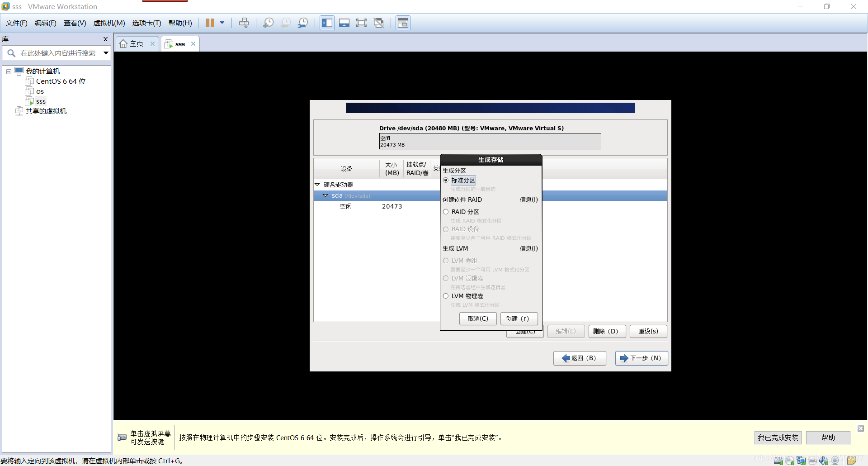This screenshot has height=466, width=868.
Task: Open the 文件(F) menu
Action: pos(17,23)
